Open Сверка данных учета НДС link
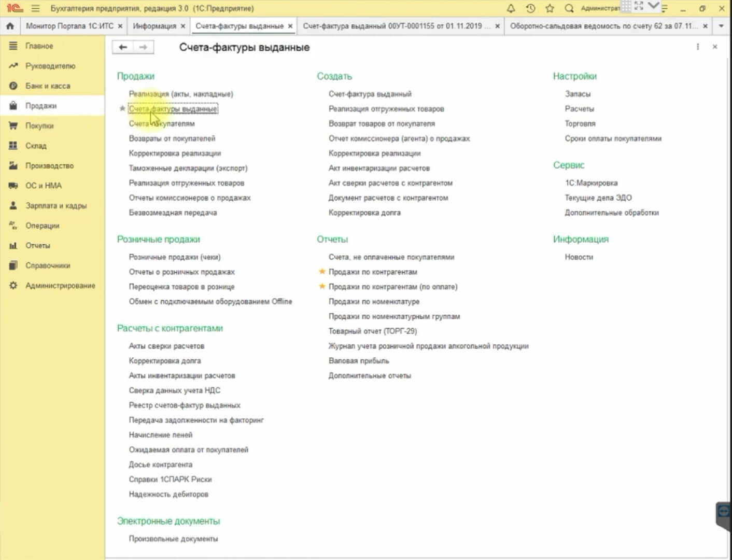Viewport: 732px width, 560px height. coord(174,390)
